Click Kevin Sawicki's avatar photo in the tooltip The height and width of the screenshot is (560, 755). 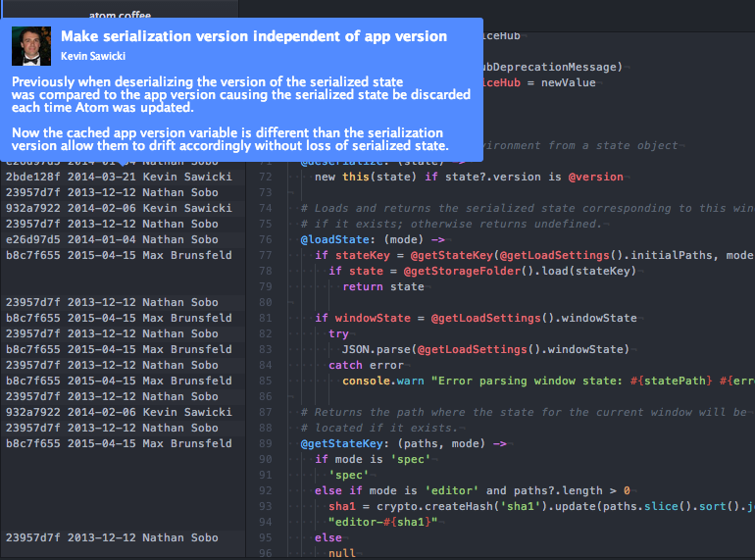(30, 45)
